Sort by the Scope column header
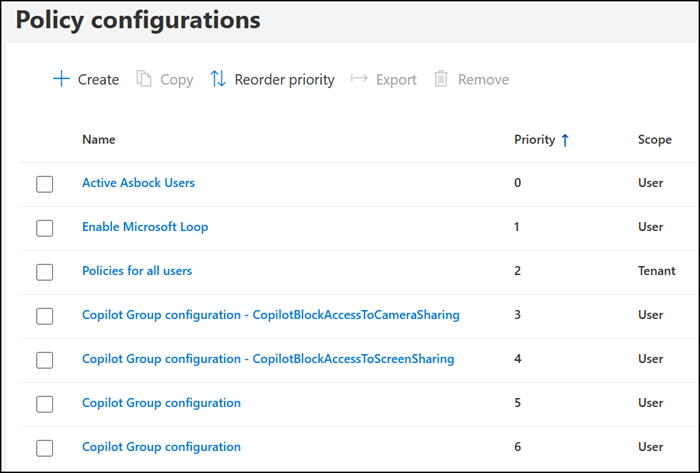Image resolution: width=700 pixels, height=473 pixels. coord(654,140)
